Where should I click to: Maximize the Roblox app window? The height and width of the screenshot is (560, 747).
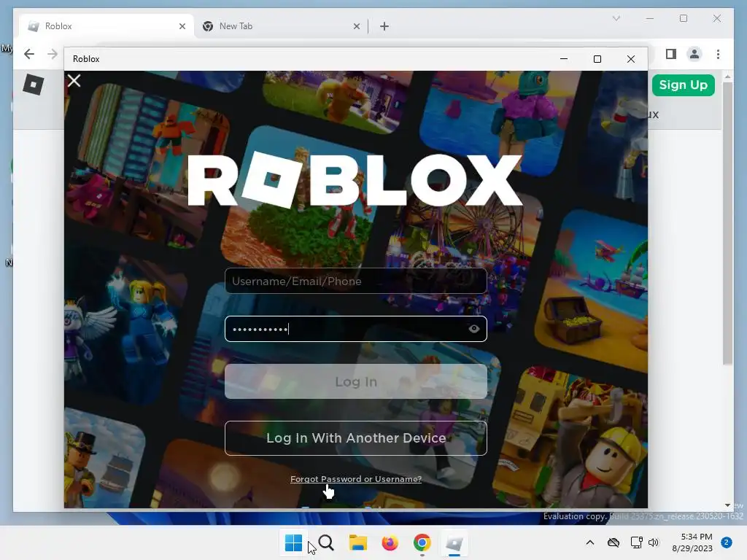pyautogui.click(x=597, y=58)
